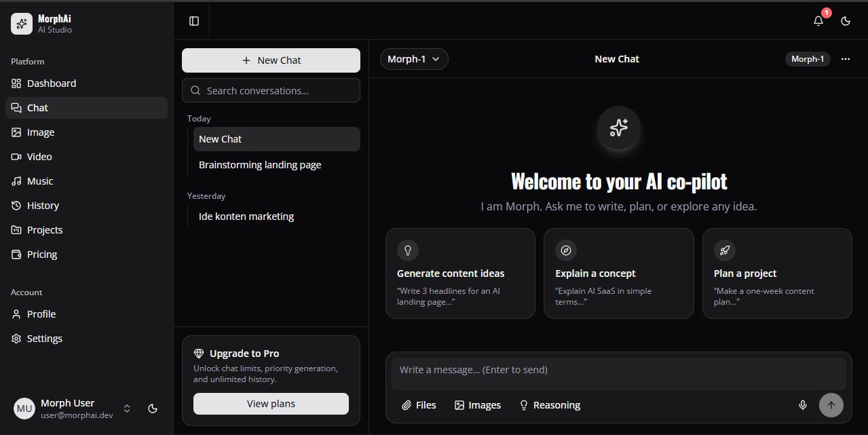
Task: Click the Upgrade to Pro diamond icon
Action: coord(199,354)
